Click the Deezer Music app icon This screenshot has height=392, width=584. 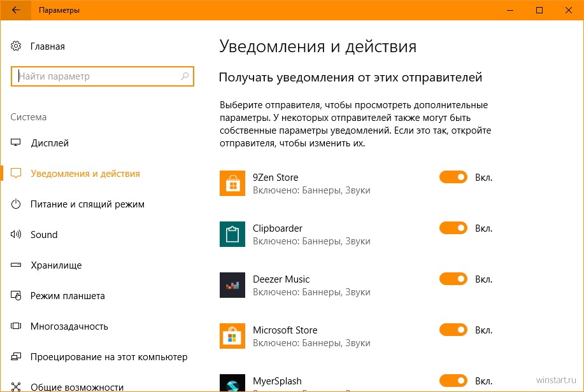tap(232, 285)
